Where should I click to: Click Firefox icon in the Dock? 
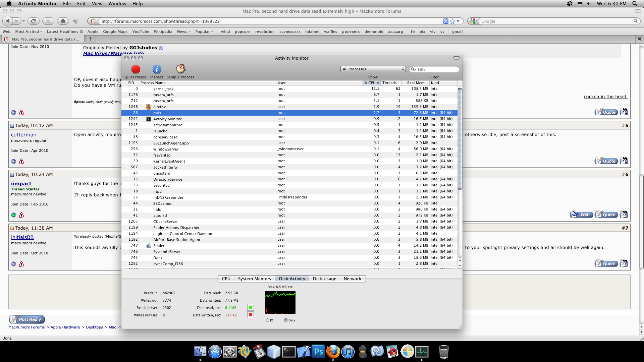coord(333,352)
